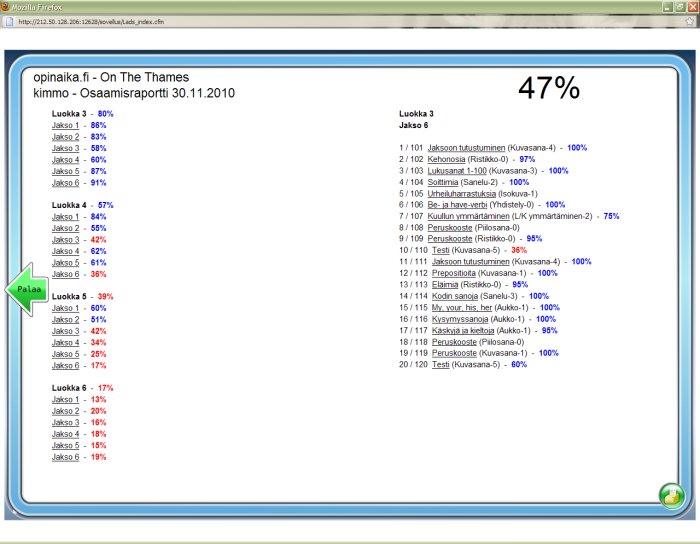Click the large 47% total score
Viewport: 700px width, 544px height.
pyautogui.click(x=549, y=87)
